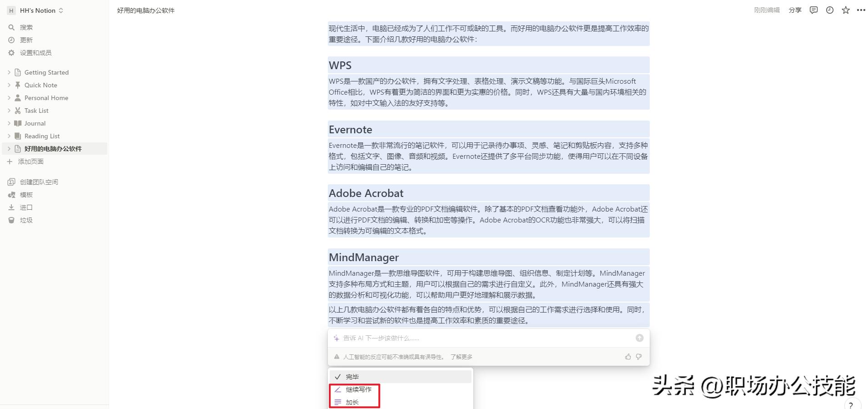Open the Journal page
This screenshot has width=868, height=409.
35,123
